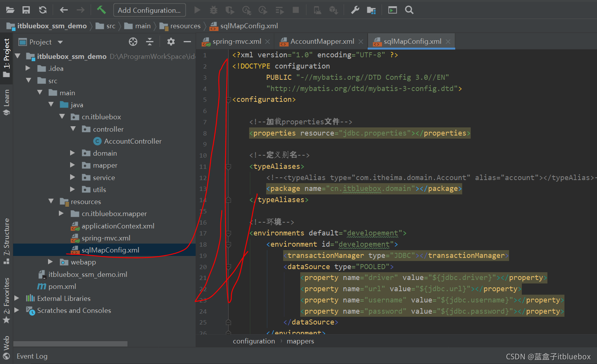Open Project panel gear options
This screenshot has width=597, height=364.
[x=171, y=41]
